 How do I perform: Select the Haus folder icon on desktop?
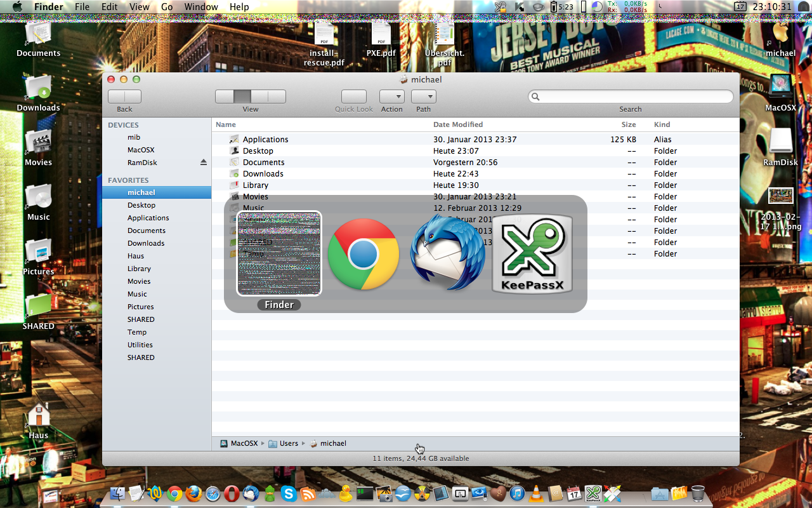click(x=39, y=420)
